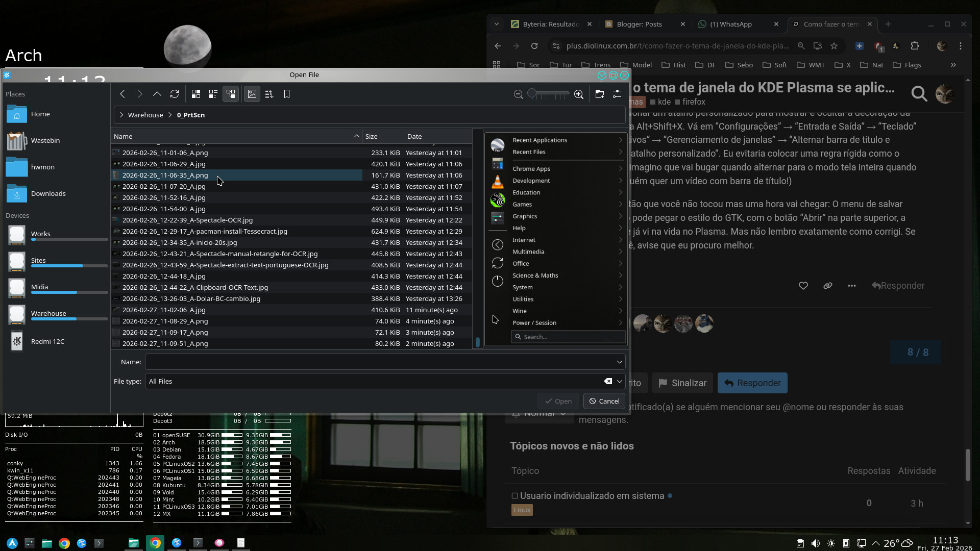Open the File type dropdown arrow

(x=619, y=381)
